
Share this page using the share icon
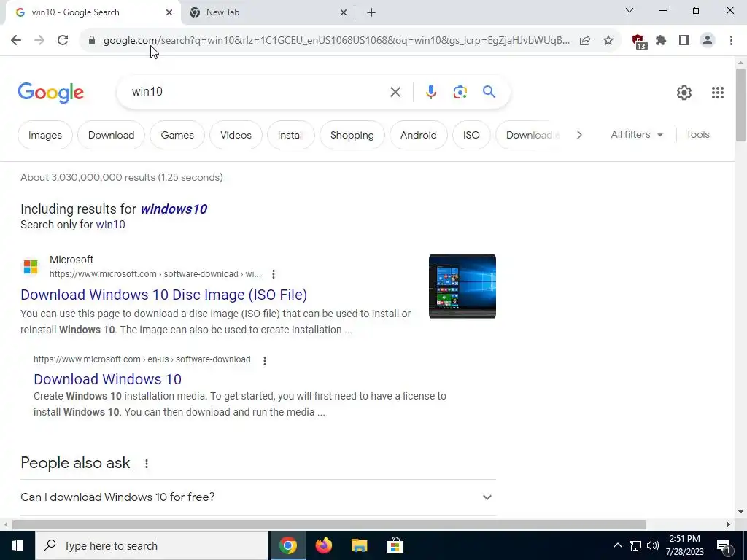(x=585, y=41)
